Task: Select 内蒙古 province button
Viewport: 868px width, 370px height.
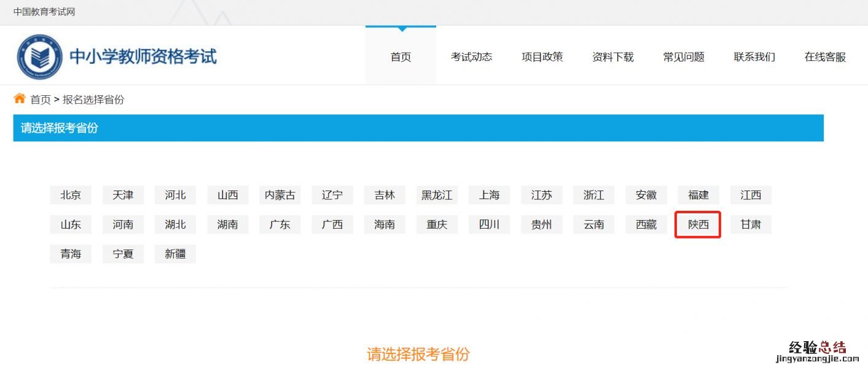Action: tap(280, 195)
